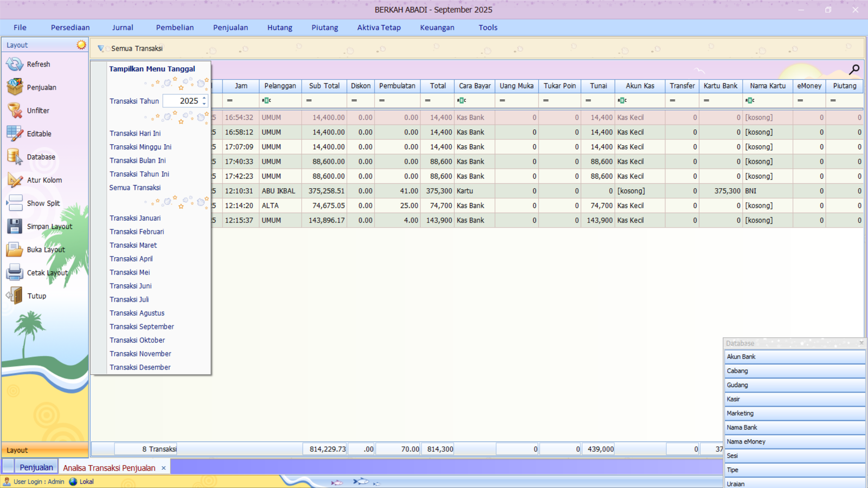Select Transaksi Bulan Ini link

[x=138, y=160]
